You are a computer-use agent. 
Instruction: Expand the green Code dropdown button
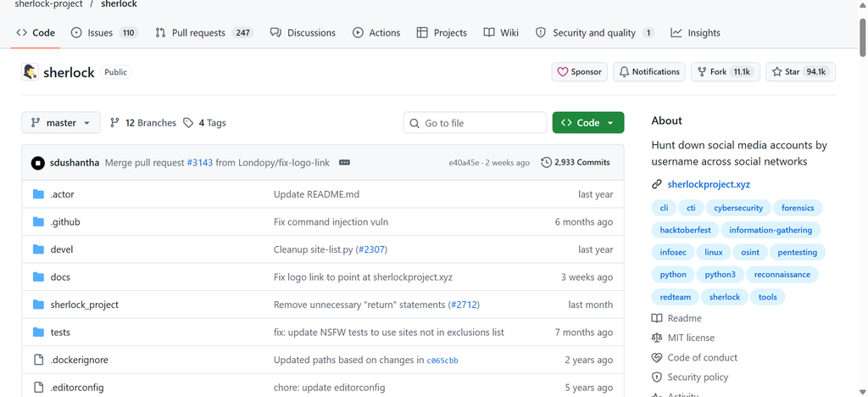point(588,123)
